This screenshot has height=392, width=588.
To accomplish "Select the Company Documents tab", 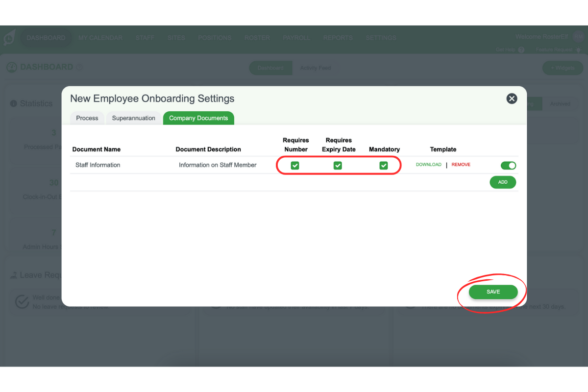I will (198, 118).
